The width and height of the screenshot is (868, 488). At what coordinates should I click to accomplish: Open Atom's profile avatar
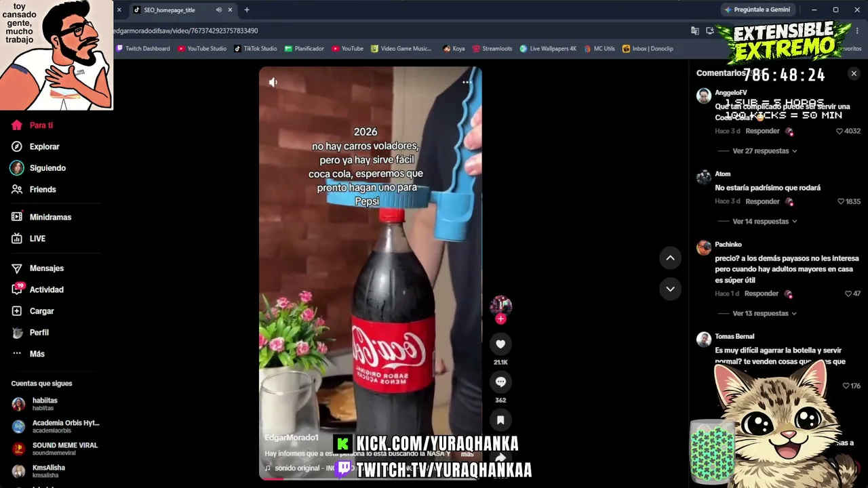704,177
